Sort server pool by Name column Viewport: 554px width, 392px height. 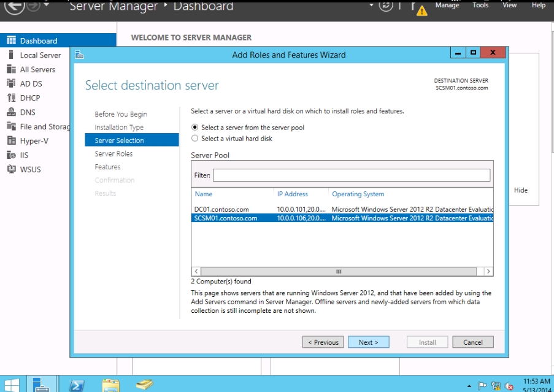pos(204,194)
